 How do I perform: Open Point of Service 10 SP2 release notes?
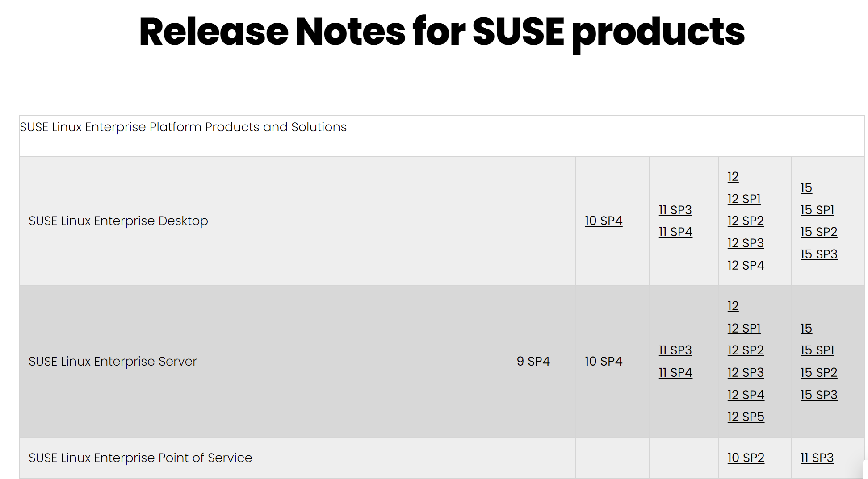click(746, 457)
